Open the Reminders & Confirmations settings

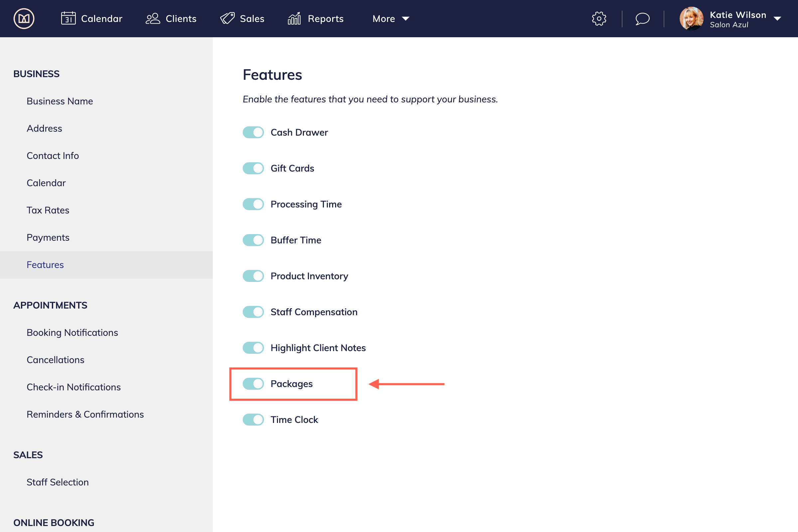coord(85,414)
